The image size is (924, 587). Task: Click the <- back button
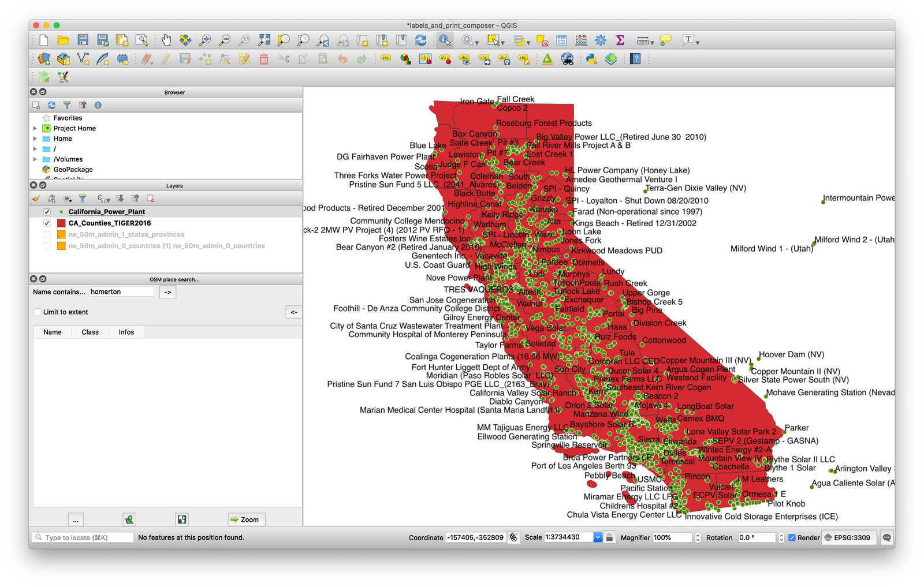294,312
